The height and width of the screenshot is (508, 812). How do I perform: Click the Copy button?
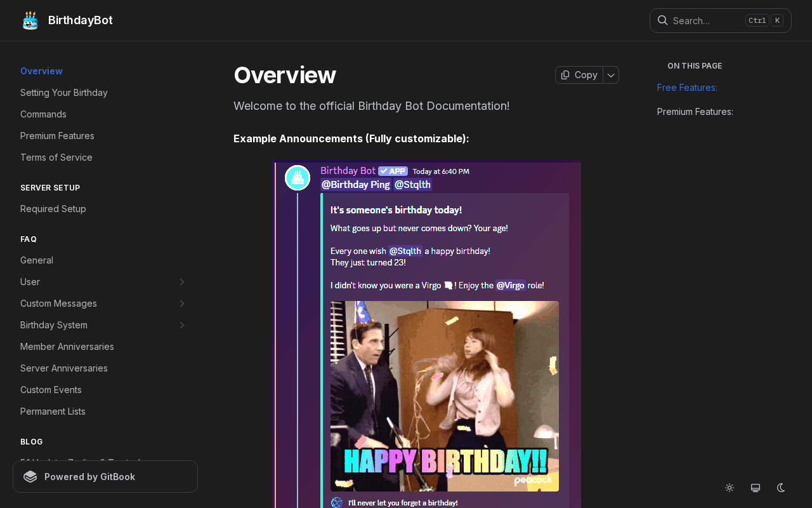click(579, 75)
